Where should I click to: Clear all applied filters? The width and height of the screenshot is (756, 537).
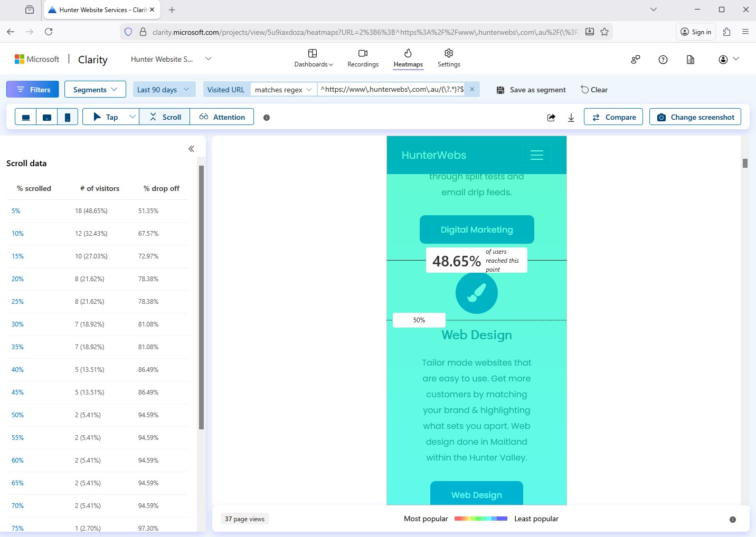tap(594, 90)
